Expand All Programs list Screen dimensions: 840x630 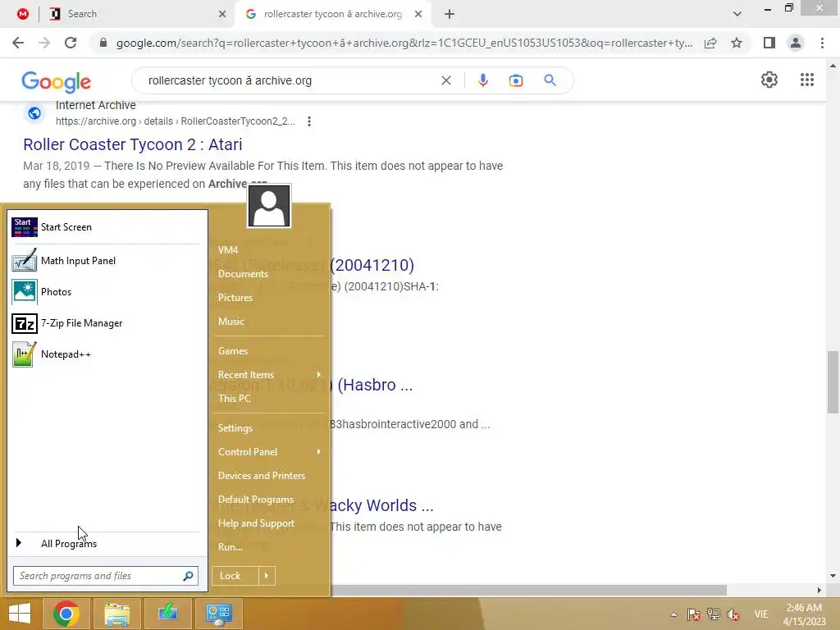[107, 543]
